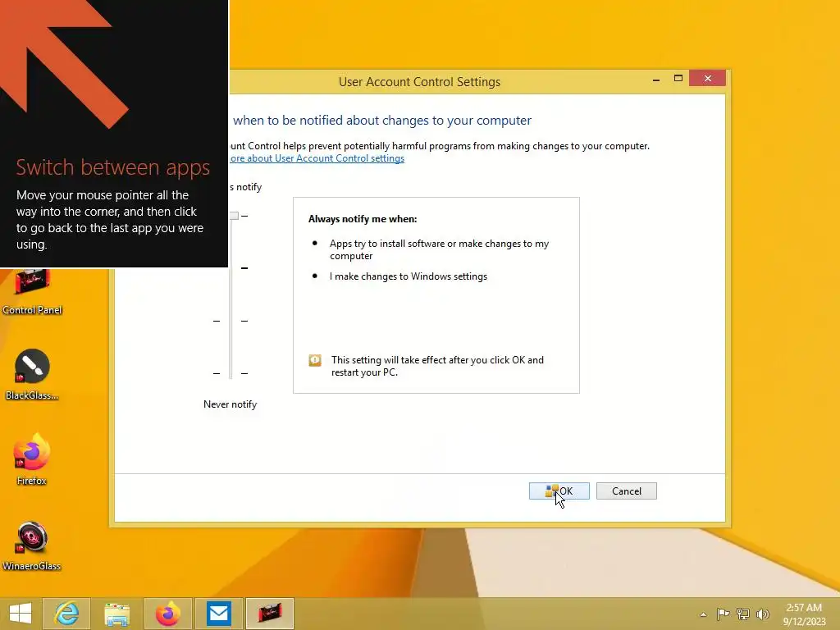Open the volume speaker tray icon
840x630 pixels.
(x=762, y=614)
